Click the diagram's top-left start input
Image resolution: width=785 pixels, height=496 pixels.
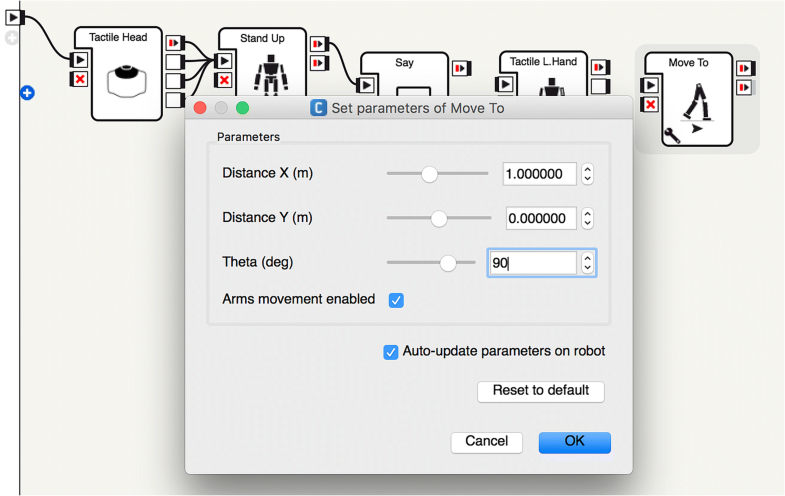pyautogui.click(x=14, y=17)
